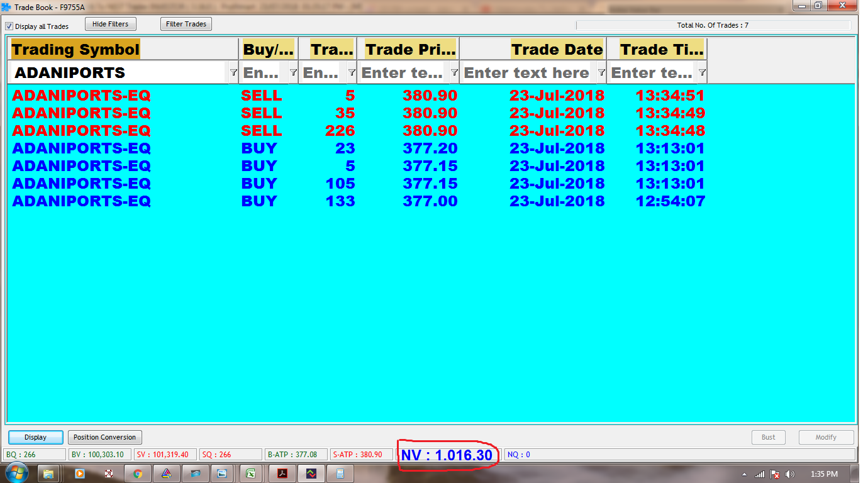868x483 pixels.
Task: Click the B-ATP : 377.08 status entry
Action: (296, 454)
